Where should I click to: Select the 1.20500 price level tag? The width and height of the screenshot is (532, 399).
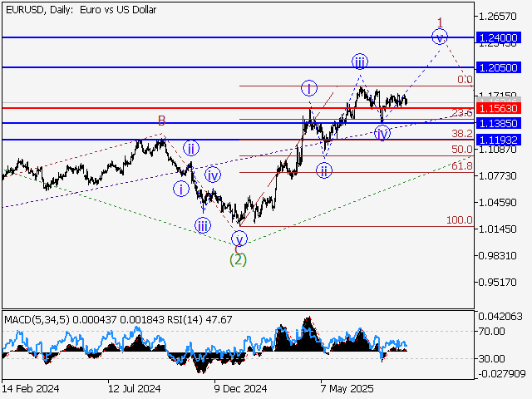499,66
